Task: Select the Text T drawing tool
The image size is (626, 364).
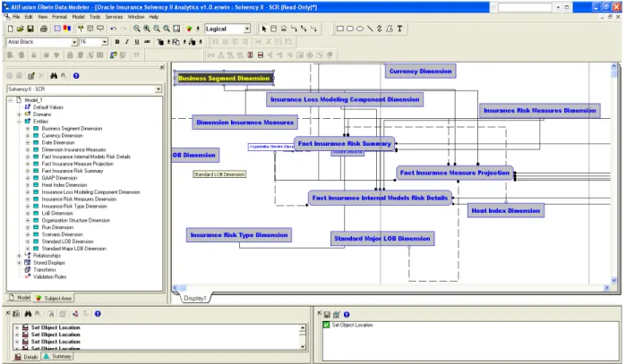Action: coord(399,29)
